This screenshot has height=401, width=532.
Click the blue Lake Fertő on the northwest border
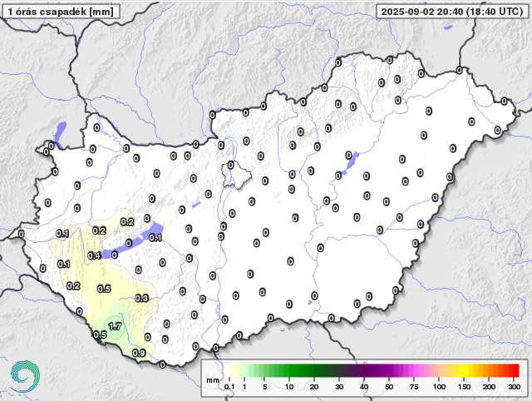pyautogui.click(x=60, y=131)
